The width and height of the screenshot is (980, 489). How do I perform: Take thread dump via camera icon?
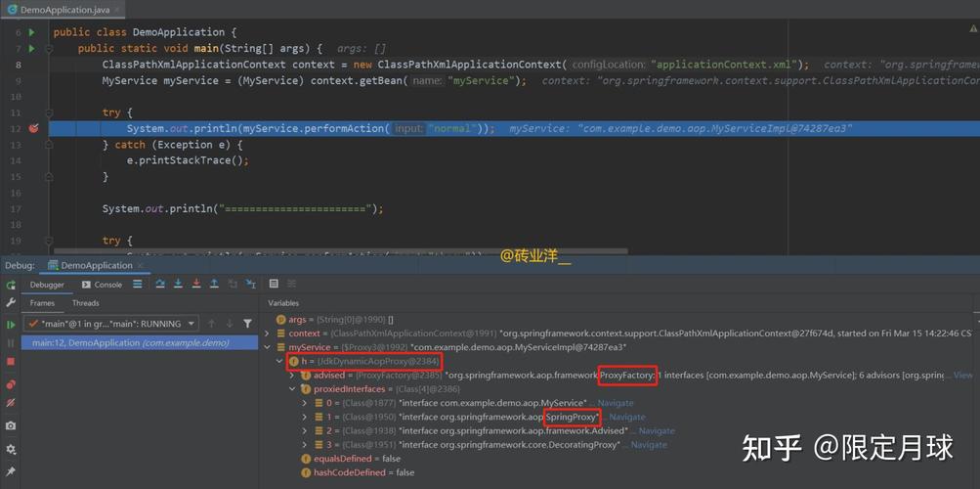click(11, 425)
